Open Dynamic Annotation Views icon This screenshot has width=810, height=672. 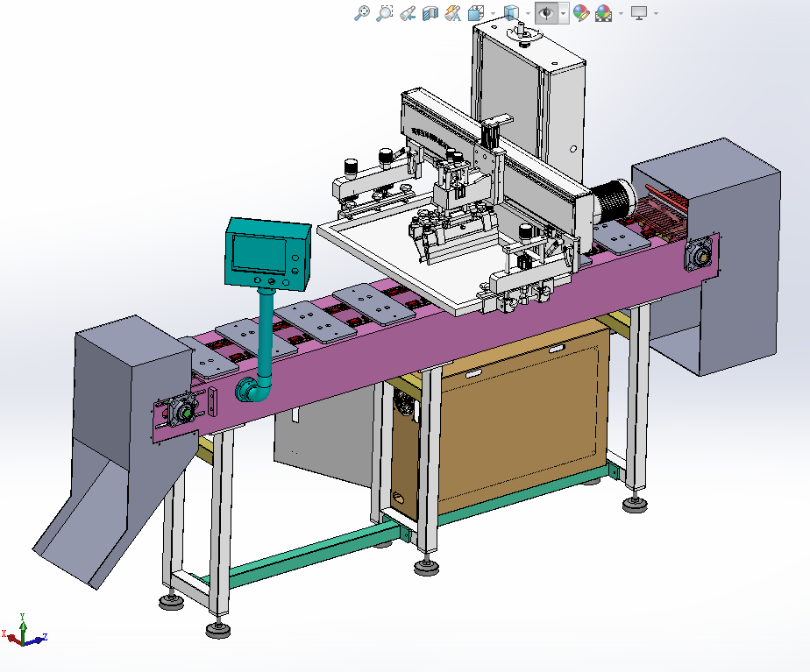click(x=452, y=13)
